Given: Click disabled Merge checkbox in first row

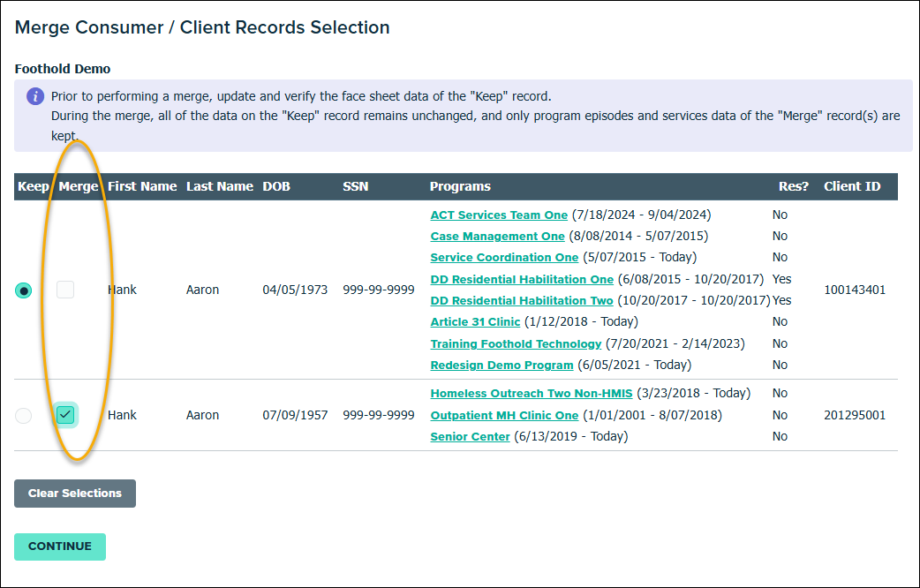Looking at the screenshot, I should coord(65,290).
